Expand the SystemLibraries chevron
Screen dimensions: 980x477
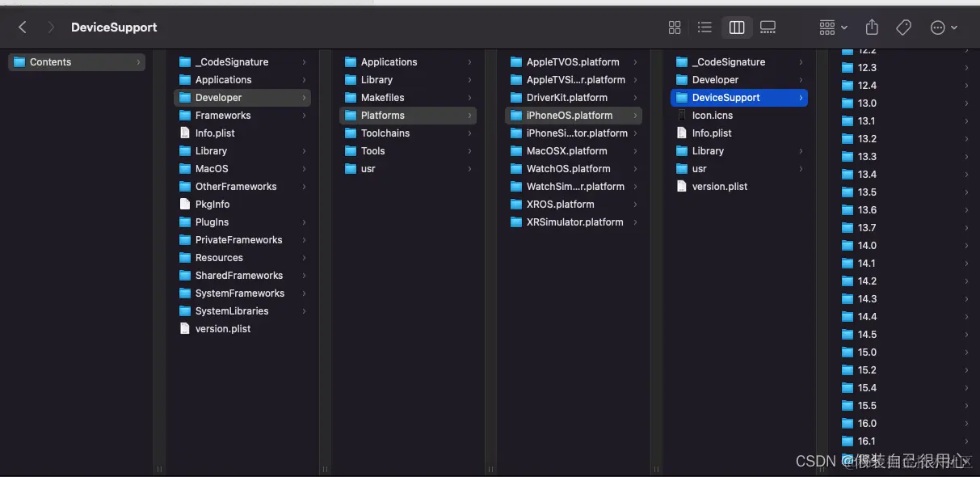pos(305,311)
